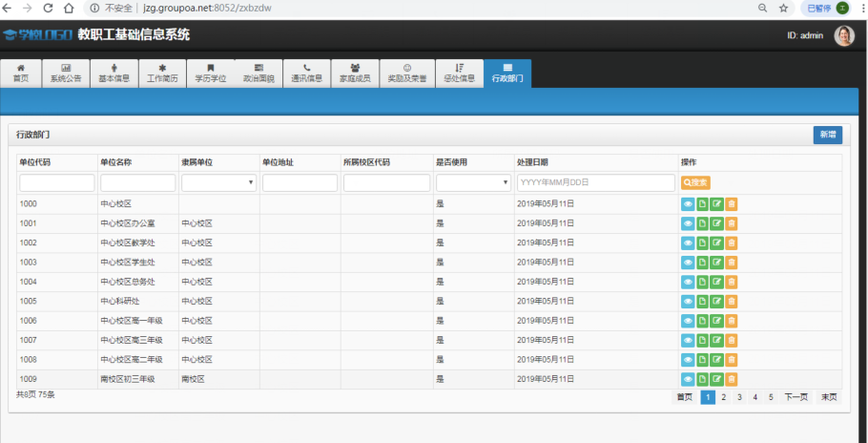Image resolution: width=868 pixels, height=443 pixels.
Task: Open the 奖励及荣誉 tab
Action: (407, 74)
